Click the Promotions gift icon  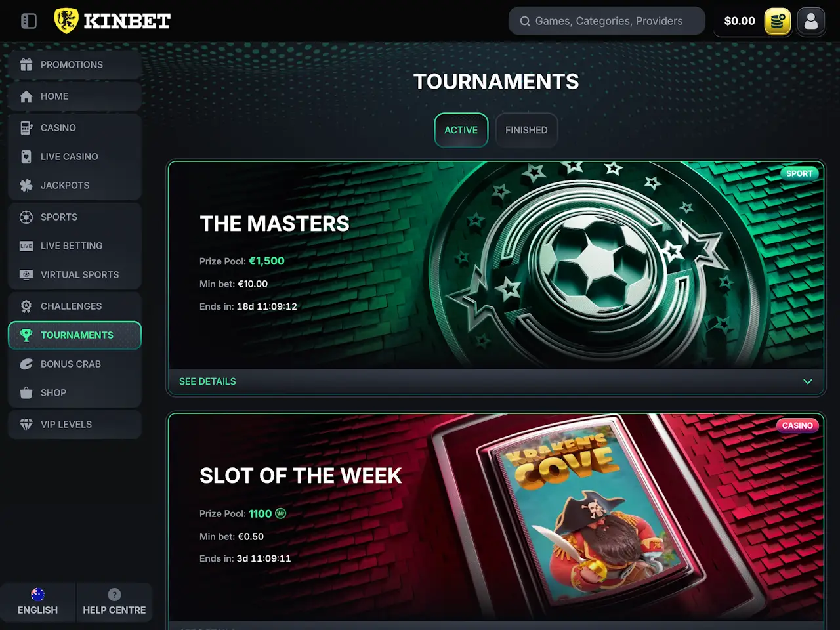coord(26,64)
